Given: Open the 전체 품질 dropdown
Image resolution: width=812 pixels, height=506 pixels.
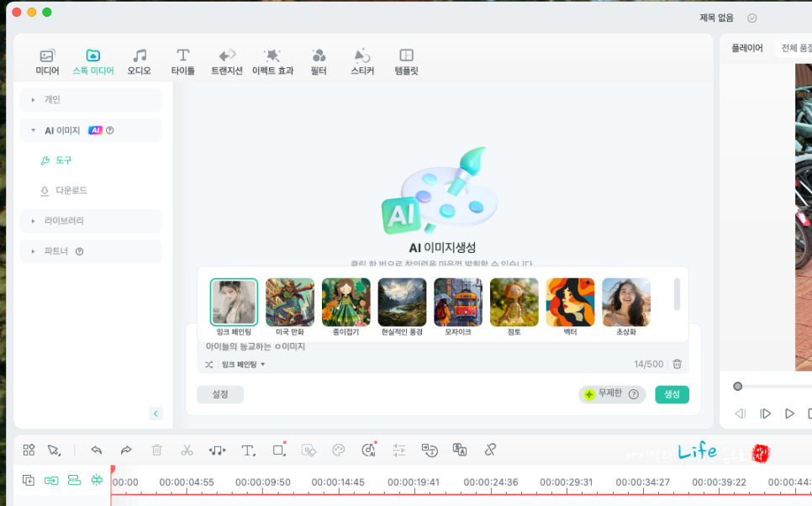Looking at the screenshot, I should (x=794, y=48).
